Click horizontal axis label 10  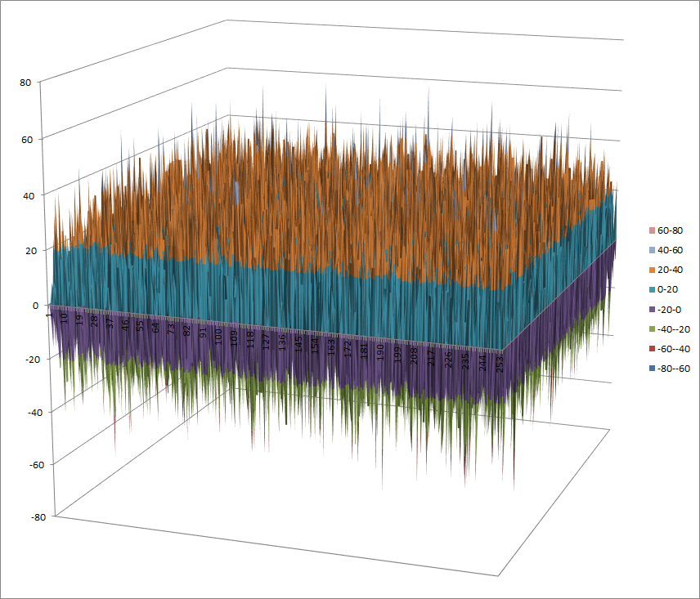[65, 318]
